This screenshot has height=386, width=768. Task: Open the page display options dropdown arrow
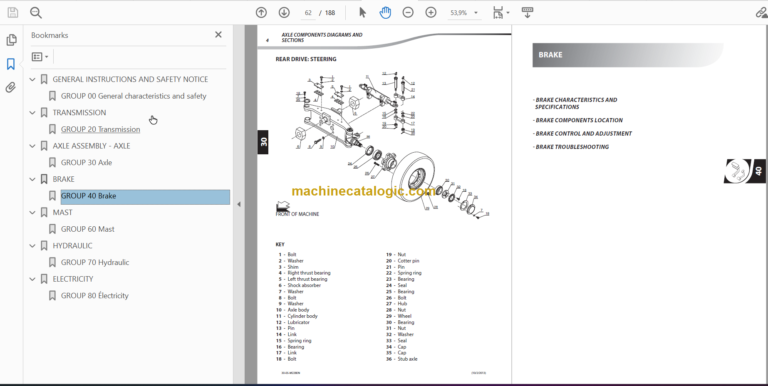click(x=508, y=13)
